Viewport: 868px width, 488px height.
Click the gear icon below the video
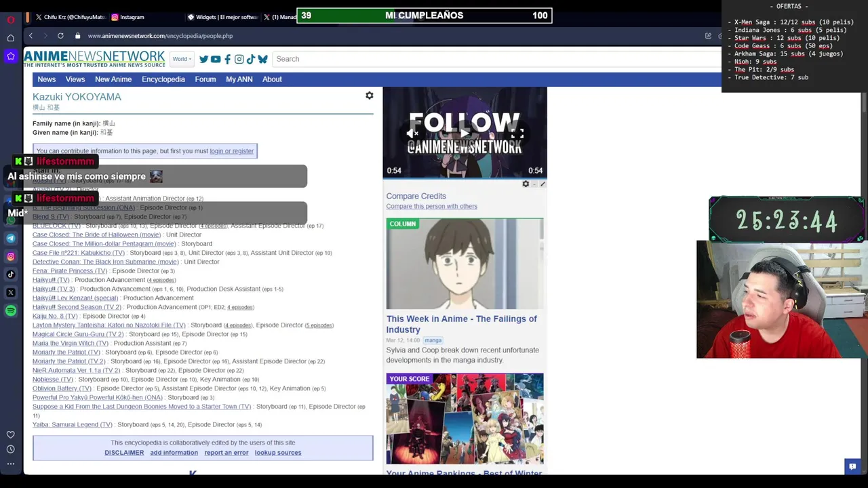point(526,184)
